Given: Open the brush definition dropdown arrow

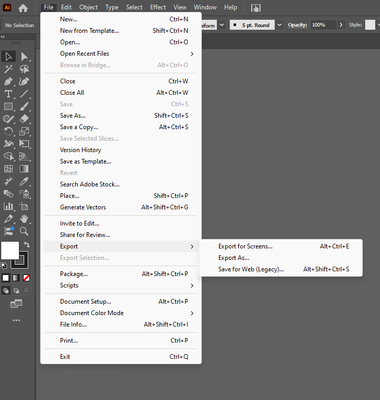Looking at the screenshot, I should 280,25.
